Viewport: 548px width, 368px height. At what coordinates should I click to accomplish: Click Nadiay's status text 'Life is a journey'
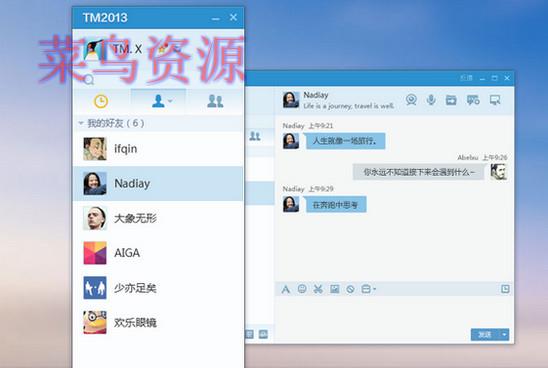[349, 106]
